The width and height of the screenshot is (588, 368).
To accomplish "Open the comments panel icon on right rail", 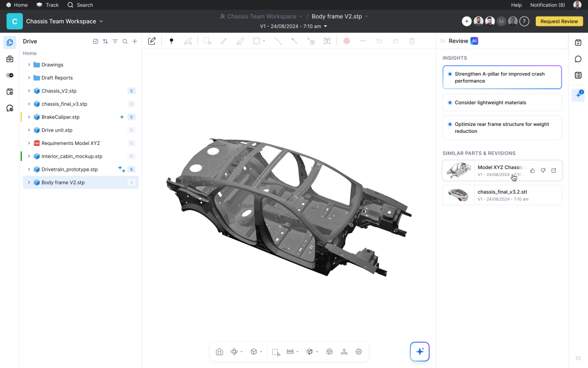I will tap(578, 59).
